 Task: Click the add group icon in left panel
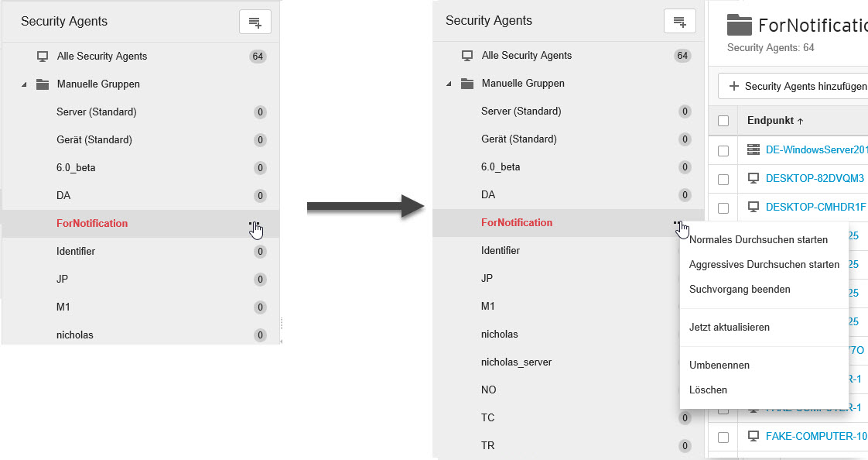click(255, 22)
